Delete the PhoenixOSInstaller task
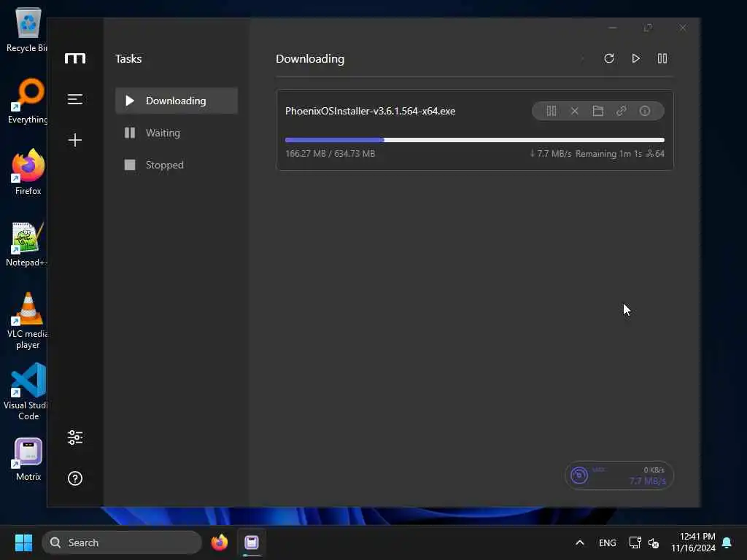 (x=575, y=111)
